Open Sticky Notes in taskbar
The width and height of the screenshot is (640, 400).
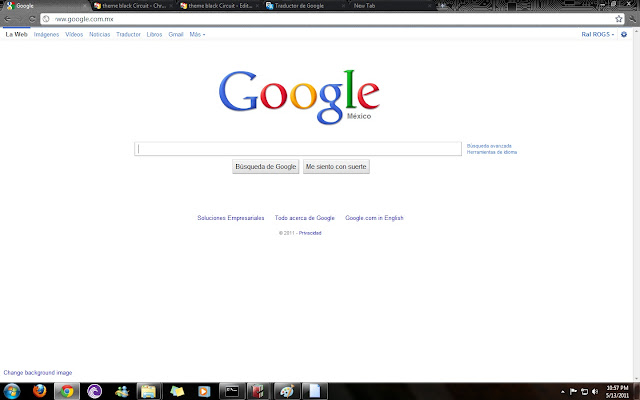click(177, 391)
